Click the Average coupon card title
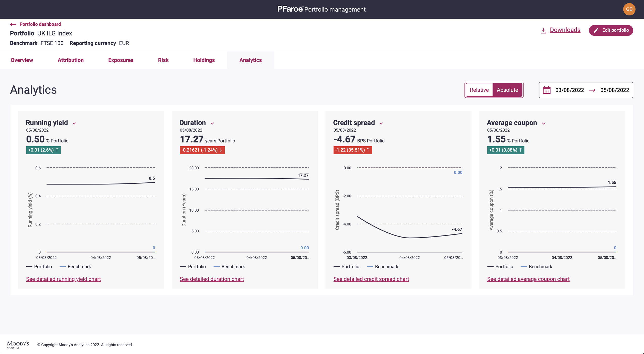This screenshot has height=354, width=644. (512, 123)
